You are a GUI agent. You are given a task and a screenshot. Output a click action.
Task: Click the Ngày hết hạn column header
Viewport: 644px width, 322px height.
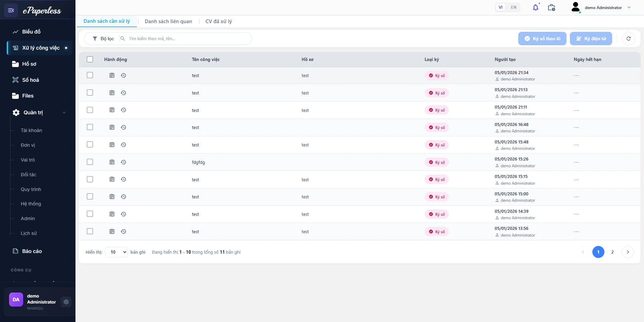[x=587, y=59]
